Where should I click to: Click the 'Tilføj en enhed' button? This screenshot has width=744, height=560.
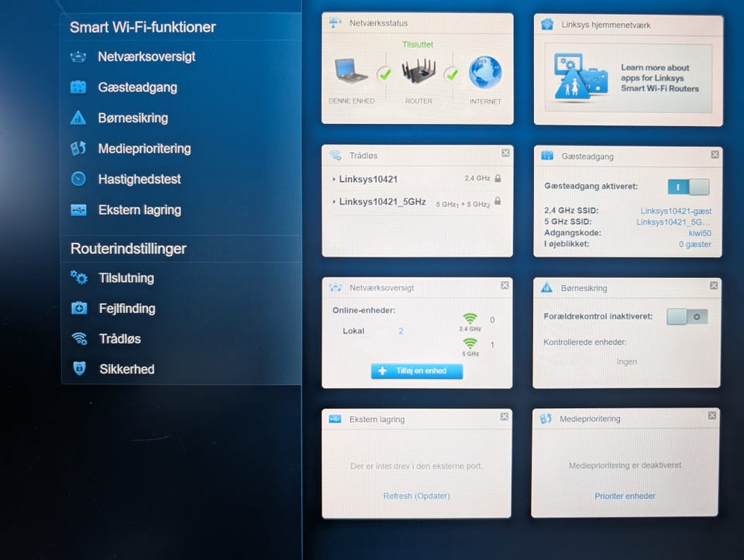pyautogui.click(x=417, y=371)
